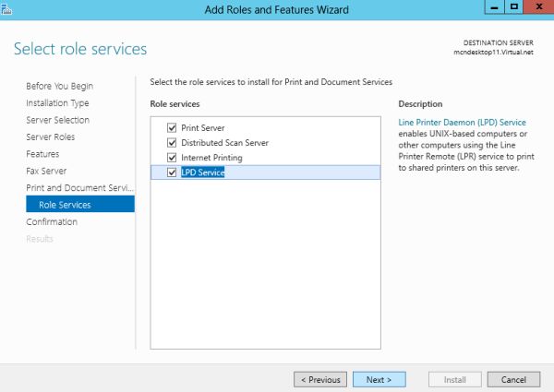Open the Print and Document Services step
The height and width of the screenshot is (392, 554).
pos(80,188)
